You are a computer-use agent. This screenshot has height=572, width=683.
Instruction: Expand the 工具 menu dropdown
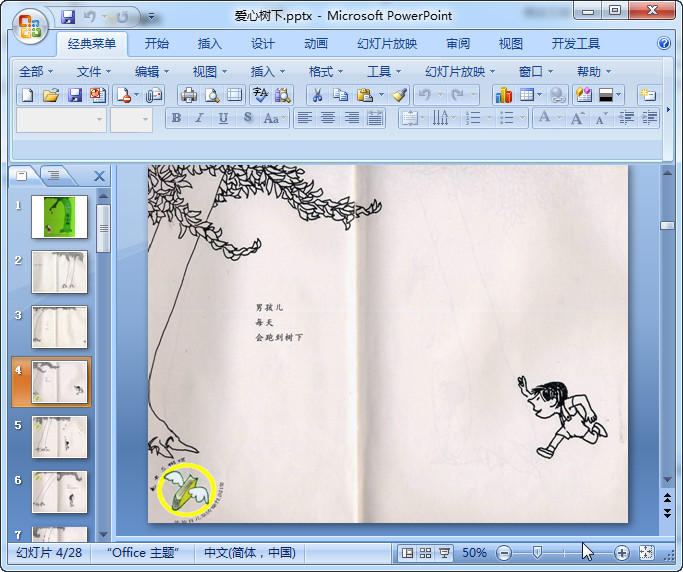[384, 71]
